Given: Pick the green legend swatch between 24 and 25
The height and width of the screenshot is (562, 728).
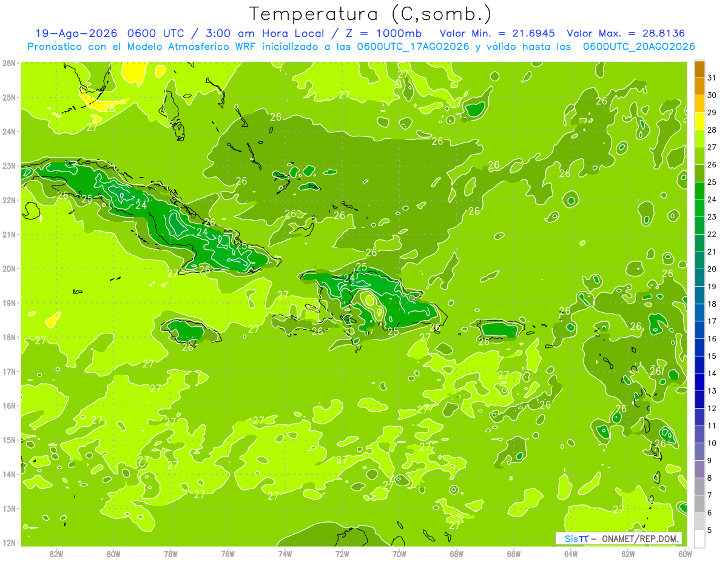Looking at the screenshot, I should (x=699, y=191).
